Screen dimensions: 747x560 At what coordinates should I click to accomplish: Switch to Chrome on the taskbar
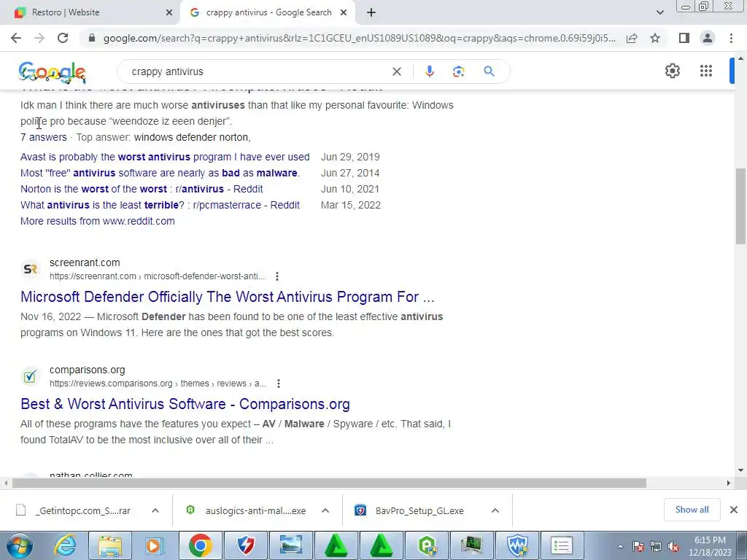[200, 545]
